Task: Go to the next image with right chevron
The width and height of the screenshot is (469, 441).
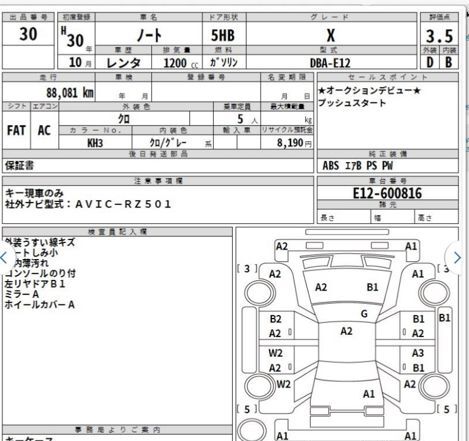Action: [457, 258]
